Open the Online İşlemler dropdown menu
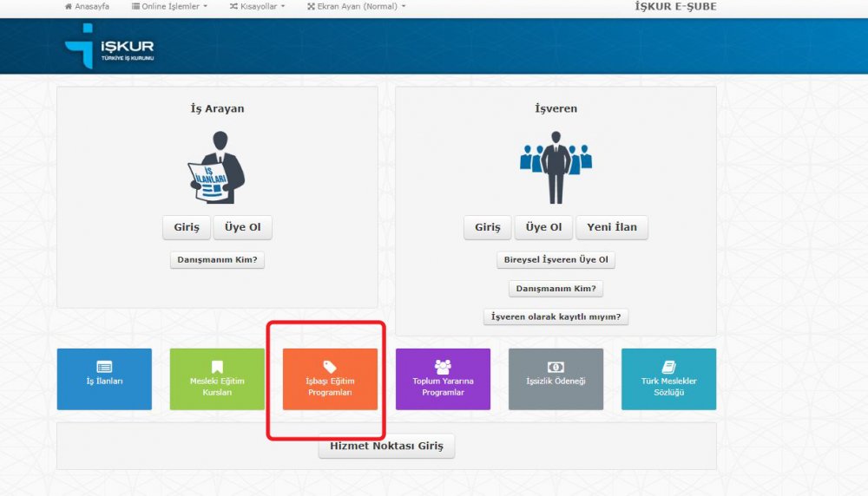This screenshot has width=868, height=496. click(169, 7)
